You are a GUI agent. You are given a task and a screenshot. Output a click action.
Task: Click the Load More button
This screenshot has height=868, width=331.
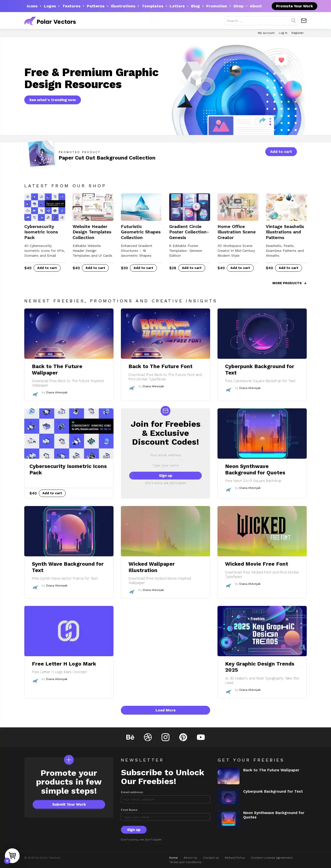point(165,710)
